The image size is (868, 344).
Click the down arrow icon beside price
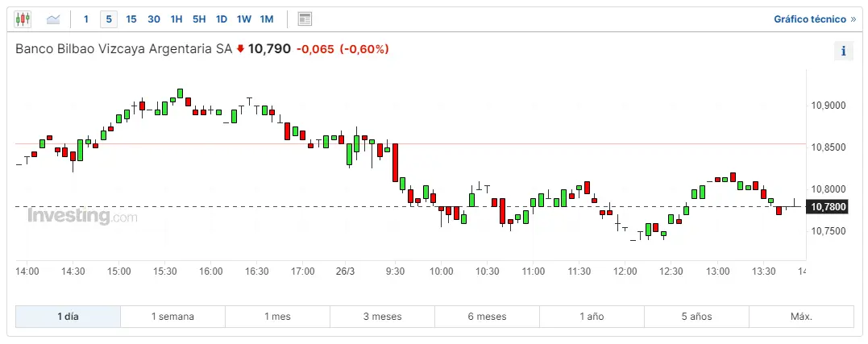(240, 48)
